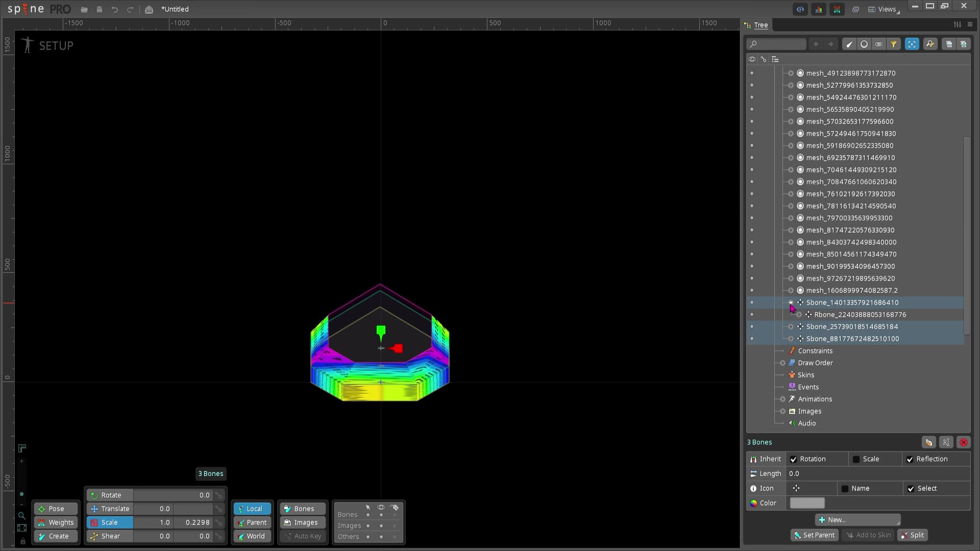The image size is (980, 551).
Task: Select the Audio tree entry
Action: click(806, 423)
